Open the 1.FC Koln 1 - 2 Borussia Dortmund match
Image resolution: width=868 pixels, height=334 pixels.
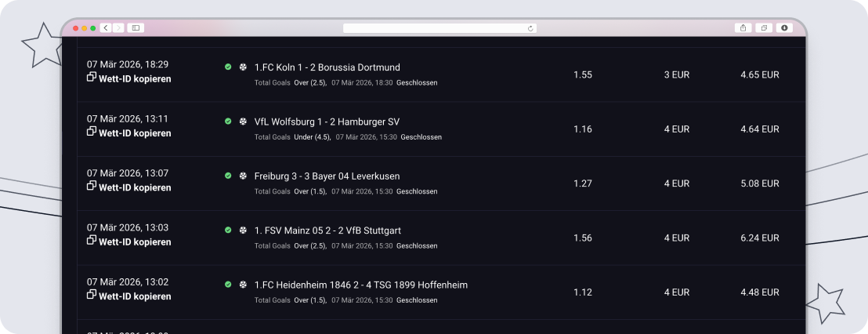327,67
